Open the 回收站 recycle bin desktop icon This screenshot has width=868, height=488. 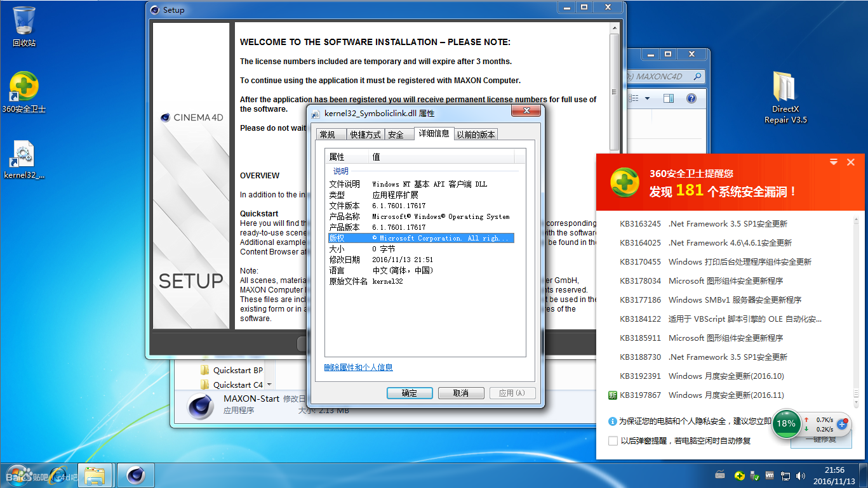pyautogui.click(x=24, y=27)
